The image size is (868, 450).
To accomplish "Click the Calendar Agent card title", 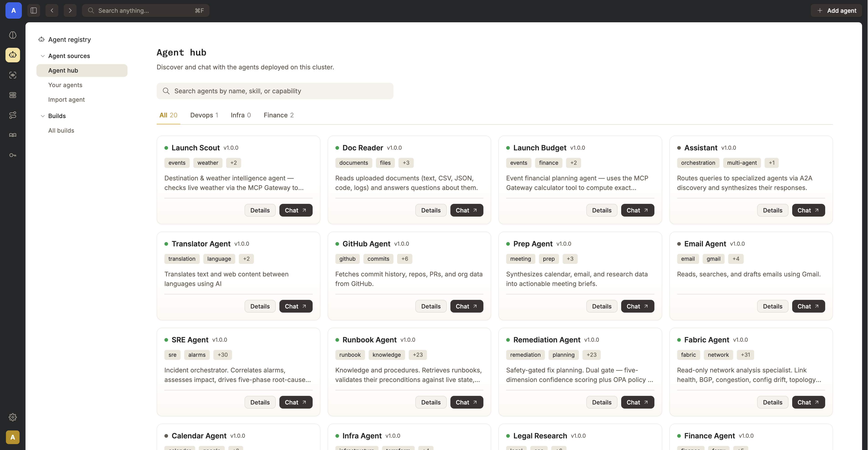I will click(199, 436).
